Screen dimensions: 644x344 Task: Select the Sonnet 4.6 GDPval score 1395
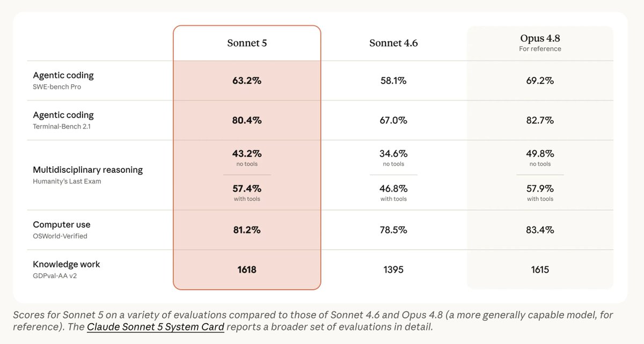(393, 270)
